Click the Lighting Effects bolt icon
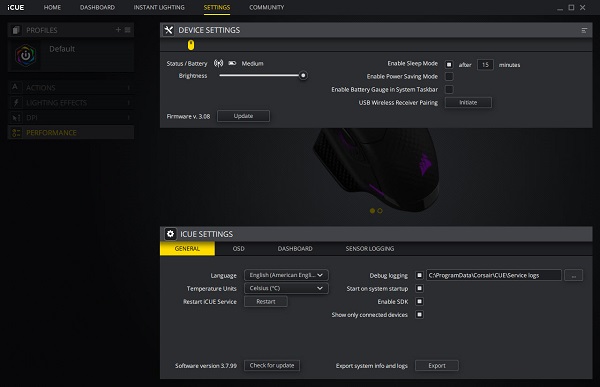This screenshot has height=387, width=600. 16,102
